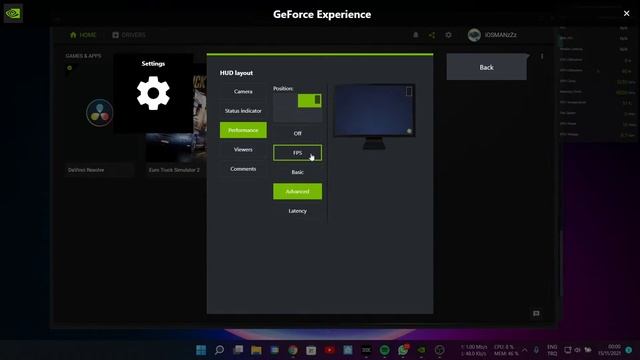Click the feedback icon at the window's bottom right
Screen dimensions: 640x360
tap(536, 313)
